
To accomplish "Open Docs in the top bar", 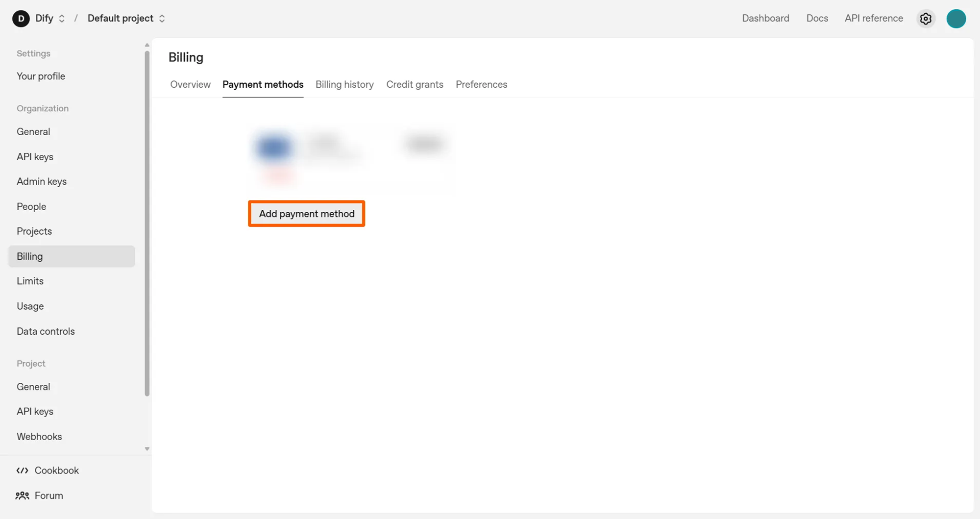I will (x=817, y=18).
